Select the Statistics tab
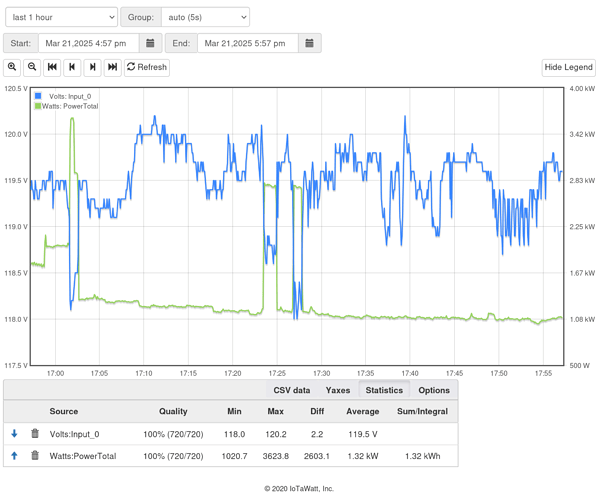Viewport: 600px width, 500px height. point(384,390)
